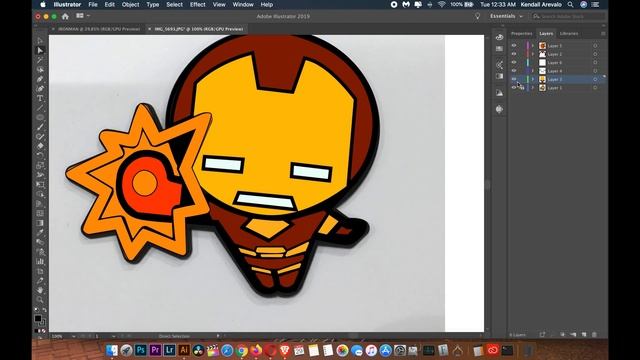
Task: Select the Zoom magnifier tool
Action: pos(40,300)
